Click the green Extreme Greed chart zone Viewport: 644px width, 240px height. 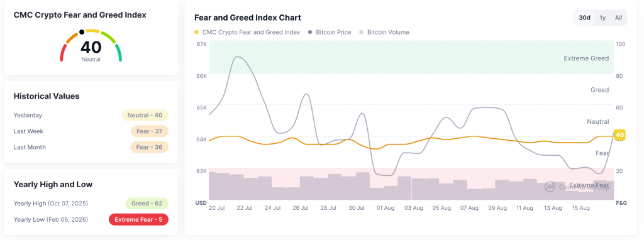click(x=411, y=57)
